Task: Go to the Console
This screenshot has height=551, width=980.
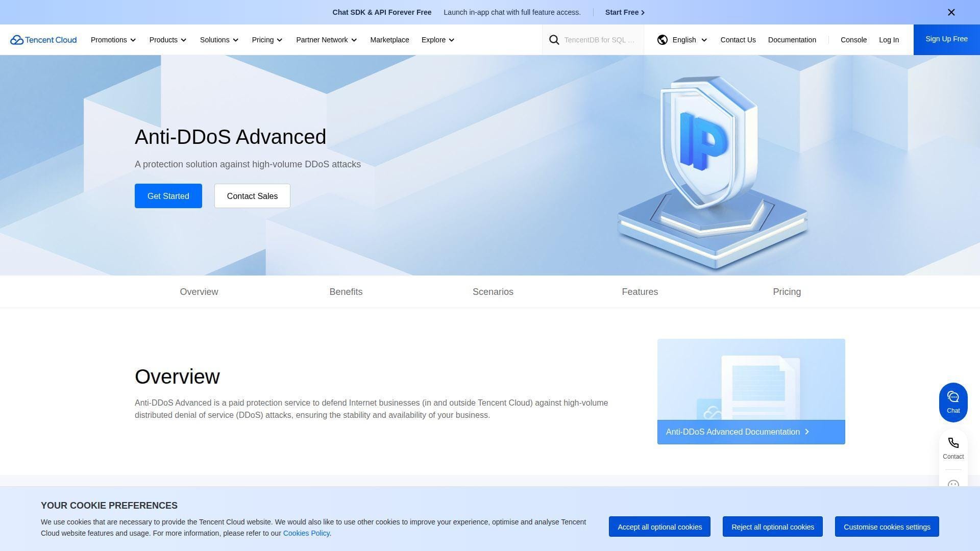Action: [x=853, y=40]
